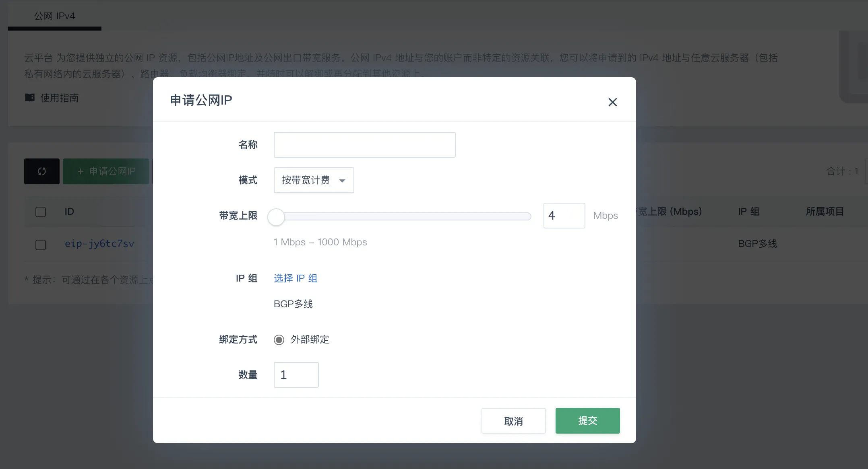
Task: Click the refresh/reload icon button
Action: 41,171
